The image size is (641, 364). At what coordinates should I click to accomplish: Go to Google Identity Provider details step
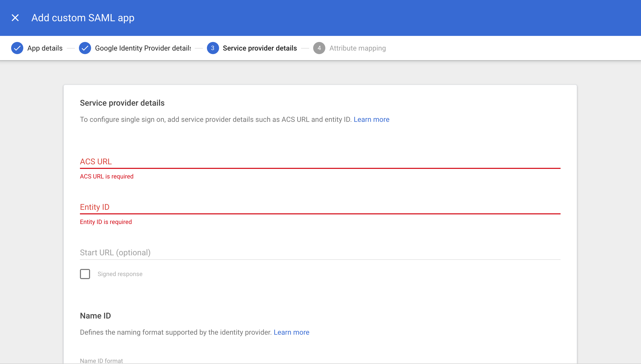tap(143, 48)
